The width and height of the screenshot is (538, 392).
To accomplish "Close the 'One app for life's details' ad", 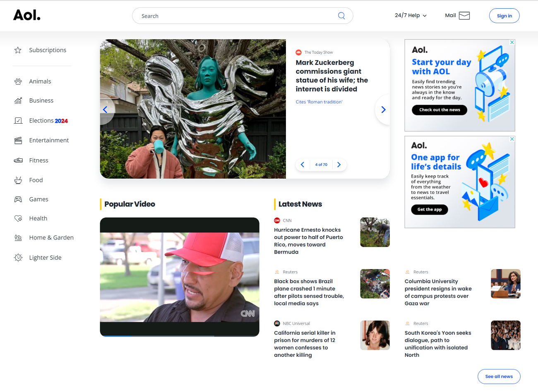I will [x=512, y=139].
